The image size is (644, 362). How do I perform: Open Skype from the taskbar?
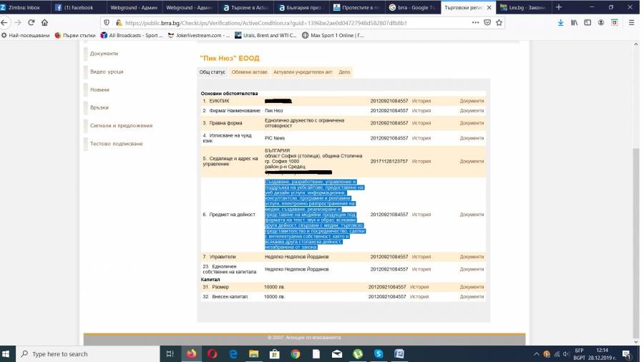(379, 353)
